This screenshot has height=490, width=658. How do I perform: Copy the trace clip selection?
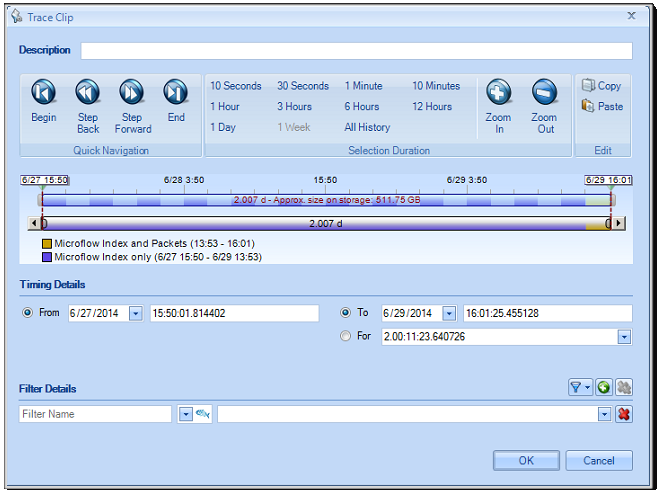click(601, 86)
